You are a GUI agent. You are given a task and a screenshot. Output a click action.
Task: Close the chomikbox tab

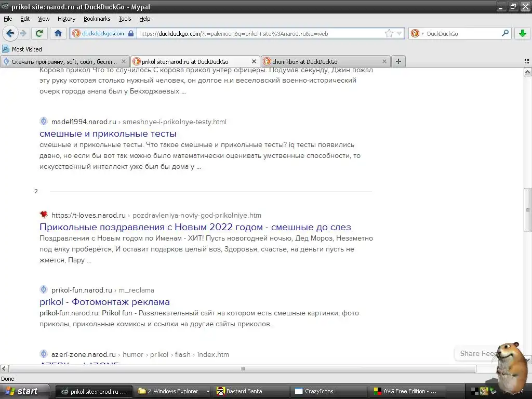click(x=384, y=61)
